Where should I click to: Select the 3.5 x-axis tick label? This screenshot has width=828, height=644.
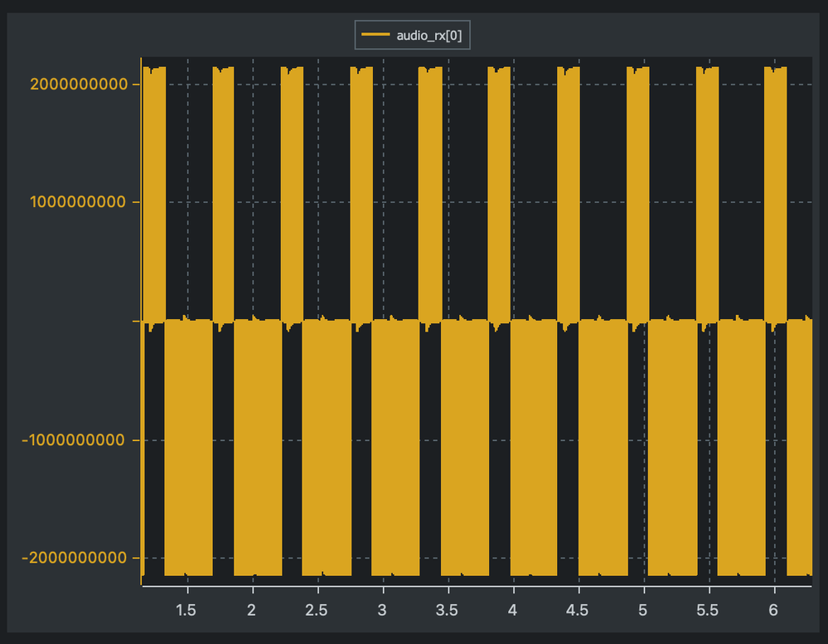[x=447, y=610]
